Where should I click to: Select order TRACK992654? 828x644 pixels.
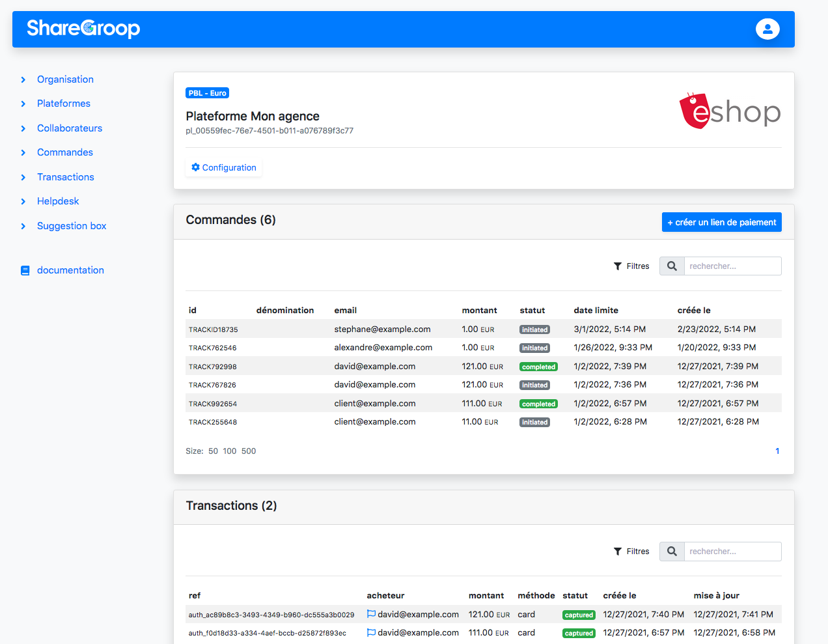[213, 404]
